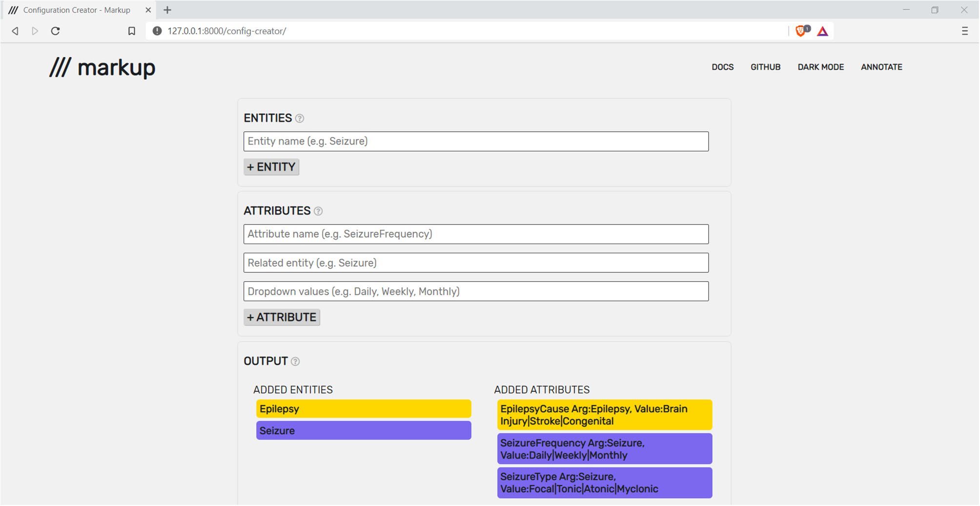Click into the Dropdown values field
This screenshot has width=980, height=506.
point(476,292)
